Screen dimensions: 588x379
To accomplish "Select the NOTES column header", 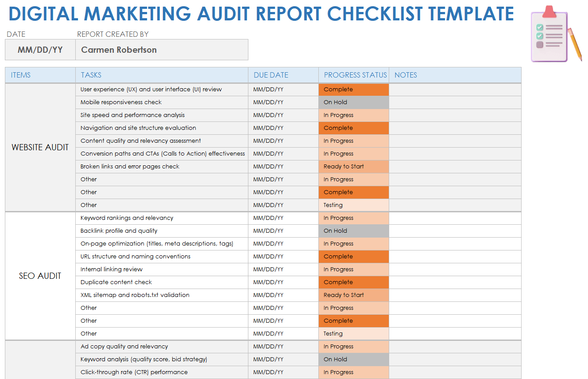I will (455, 75).
